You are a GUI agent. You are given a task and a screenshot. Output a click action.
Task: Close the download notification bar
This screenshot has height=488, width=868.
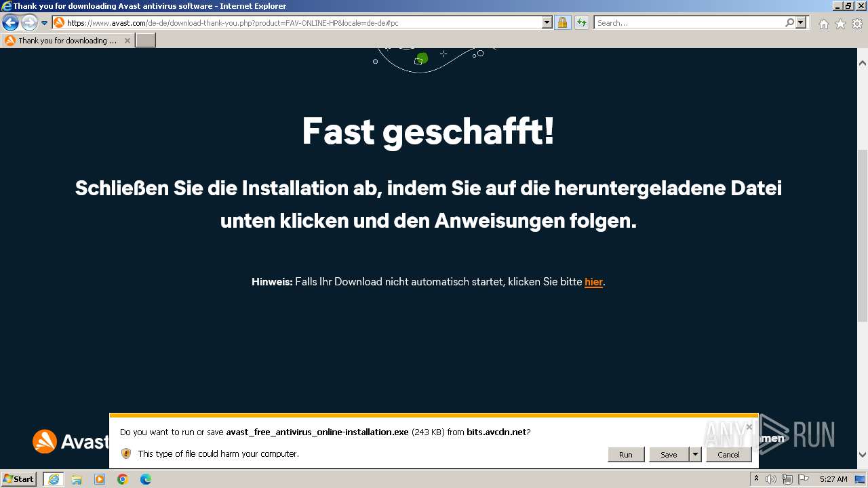coord(749,427)
